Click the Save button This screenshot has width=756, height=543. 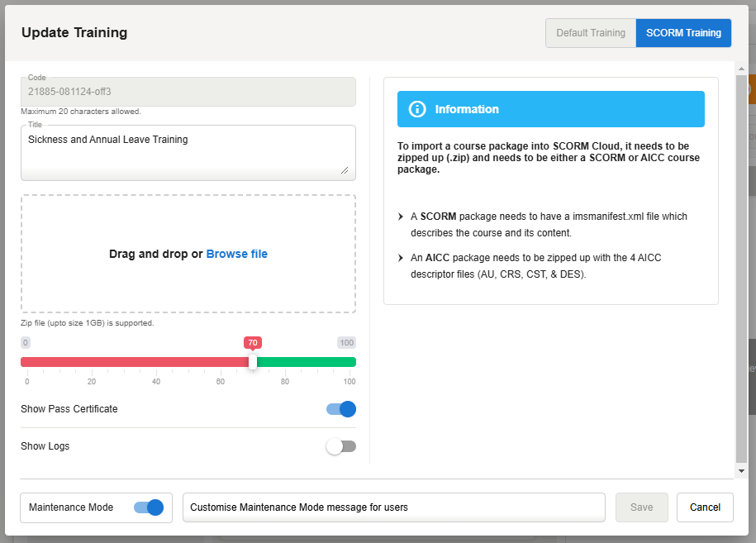coord(642,507)
